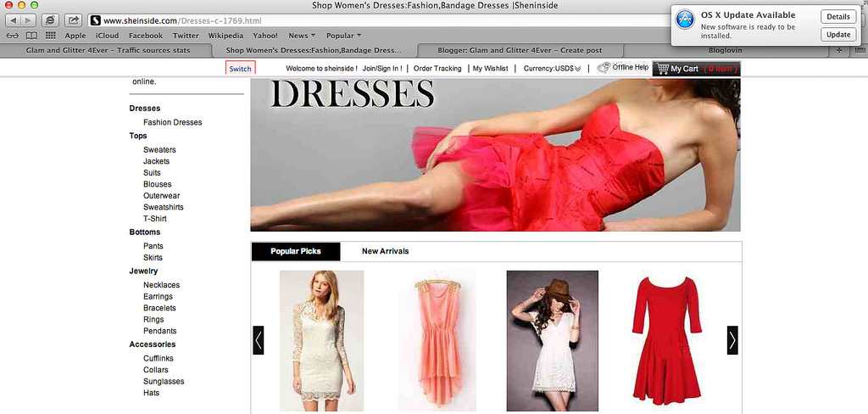Open Collars category

[156, 370]
